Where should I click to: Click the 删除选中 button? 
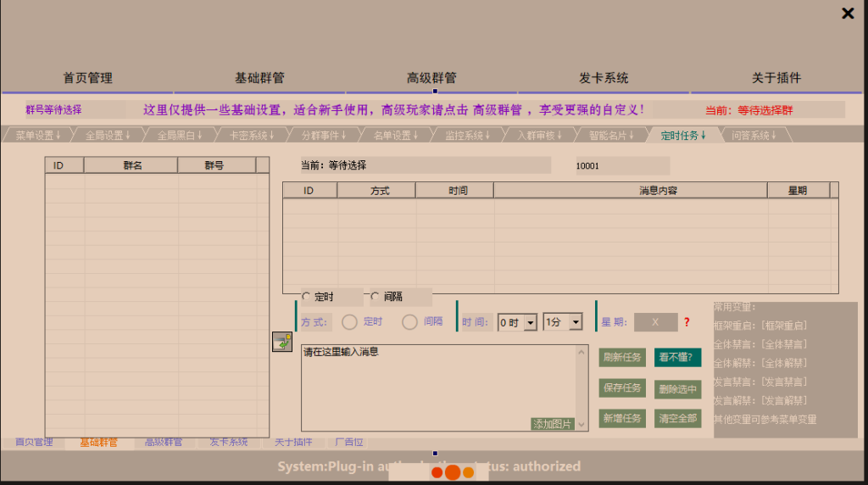coord(677,389)
